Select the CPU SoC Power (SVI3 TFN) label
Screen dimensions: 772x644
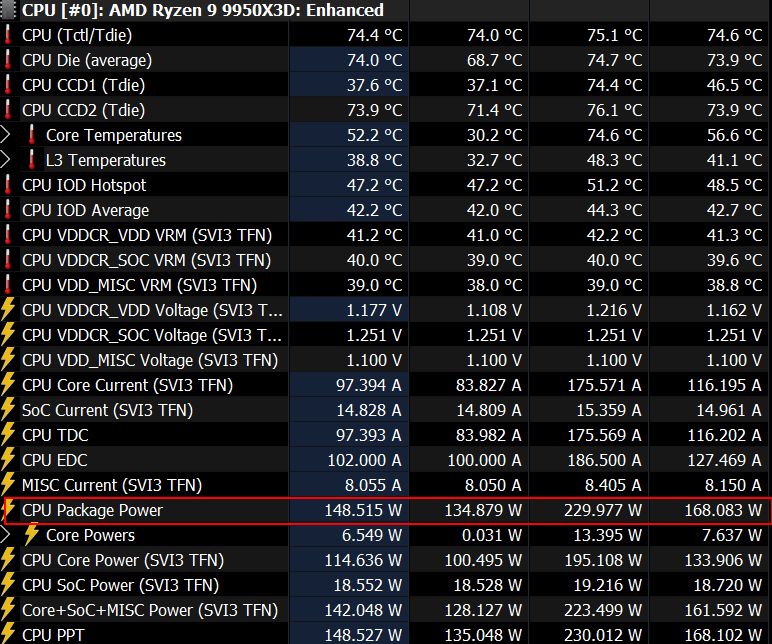click(121, 585)
